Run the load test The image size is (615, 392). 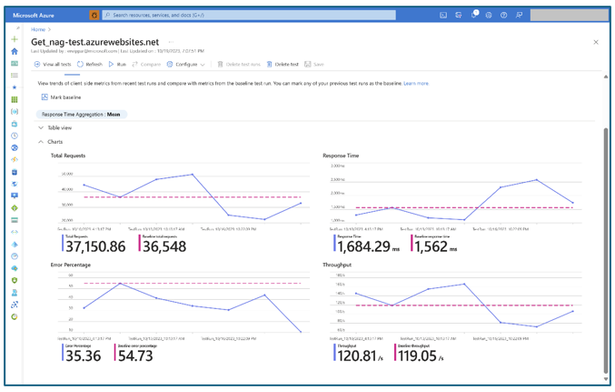click(117, 64)
